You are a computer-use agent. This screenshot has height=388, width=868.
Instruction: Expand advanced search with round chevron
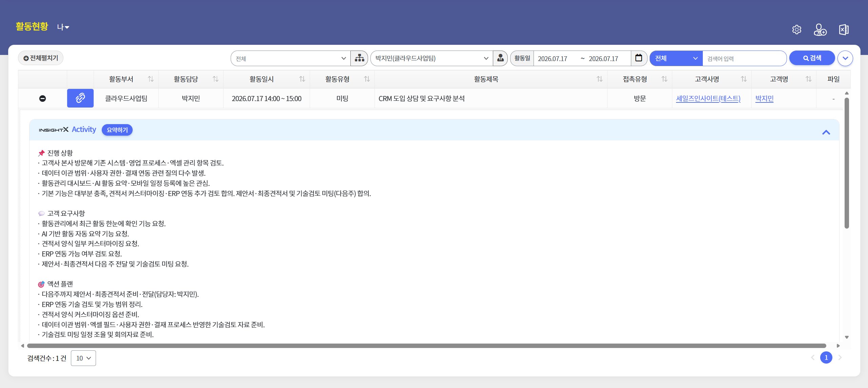point(845,58)
